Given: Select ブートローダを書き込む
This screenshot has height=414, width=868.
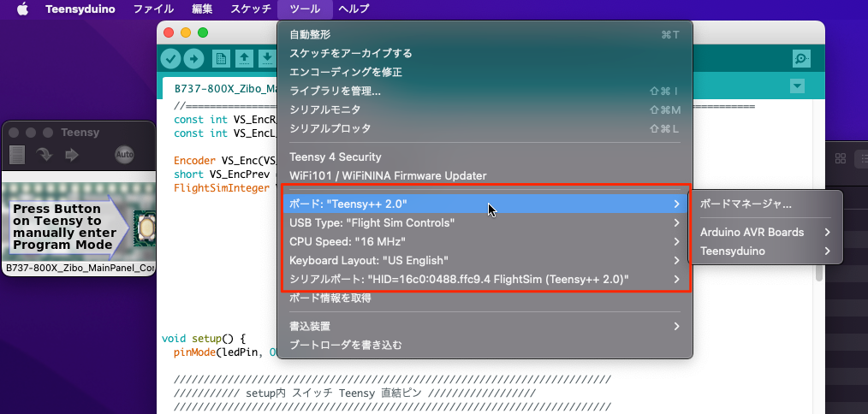Looking at the screenshot, I should [x=485, y=345].
